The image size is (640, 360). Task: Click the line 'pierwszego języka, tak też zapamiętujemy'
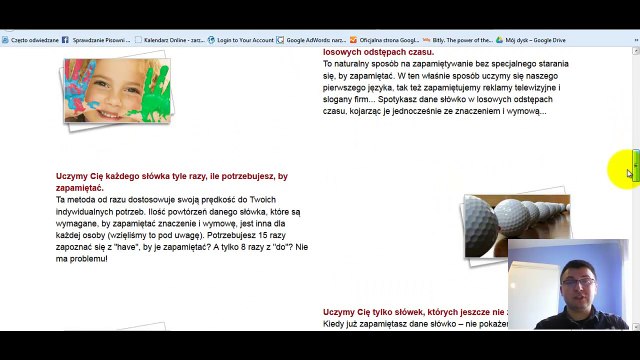point(442,88)
